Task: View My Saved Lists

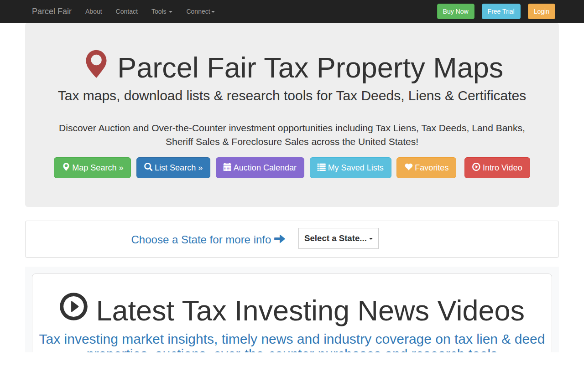Action: [x=350, y=168]
